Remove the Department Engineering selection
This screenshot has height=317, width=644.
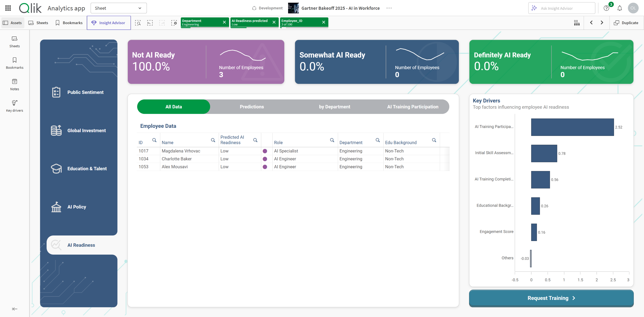pyautogui.click(x=224, y=22)
